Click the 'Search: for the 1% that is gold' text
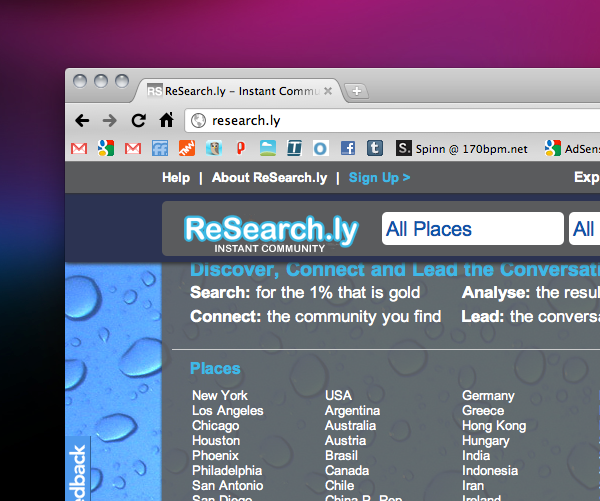Image resolution: width=600 pixels, height=501 pixels. click(305, 292)
